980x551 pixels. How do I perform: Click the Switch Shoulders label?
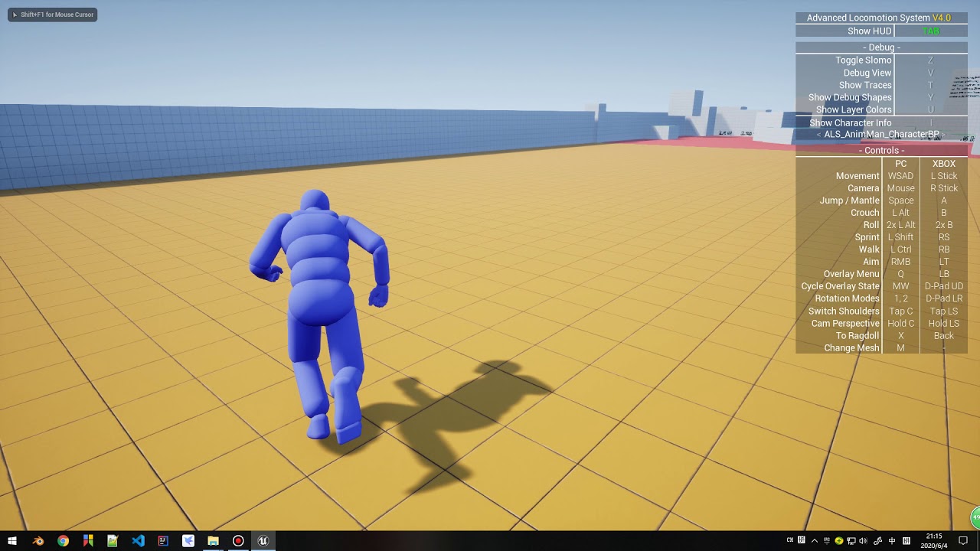(844, 311)
